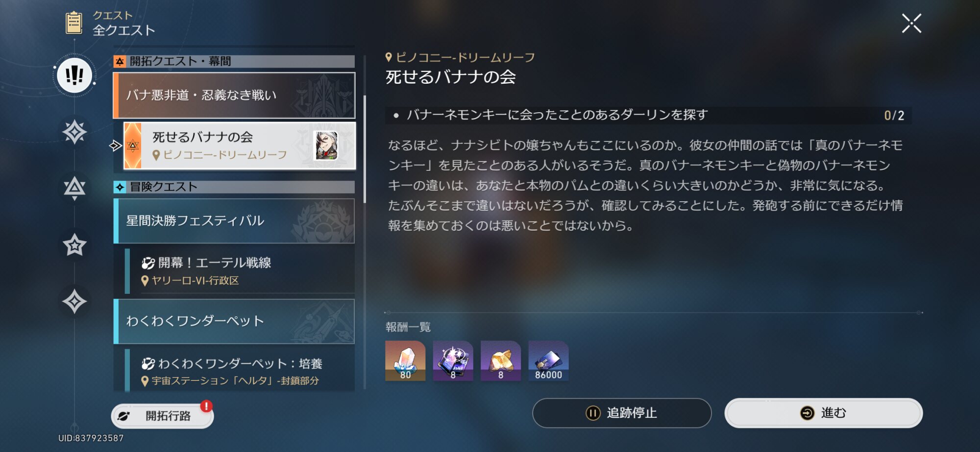Image resolution: width=980 pixels, height=452 pixels.
Task: Expand the わくわくワンダーペット quest group
Action: tap(234, 321)
